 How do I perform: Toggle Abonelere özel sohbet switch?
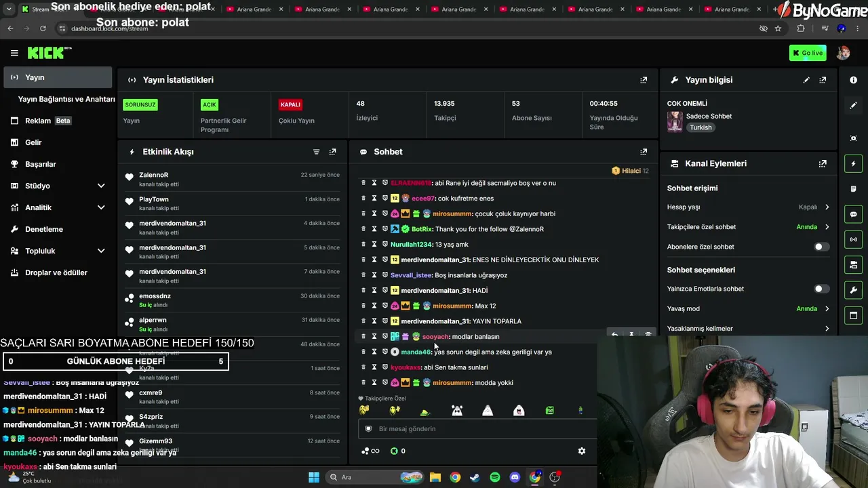(x=821, y=247)
